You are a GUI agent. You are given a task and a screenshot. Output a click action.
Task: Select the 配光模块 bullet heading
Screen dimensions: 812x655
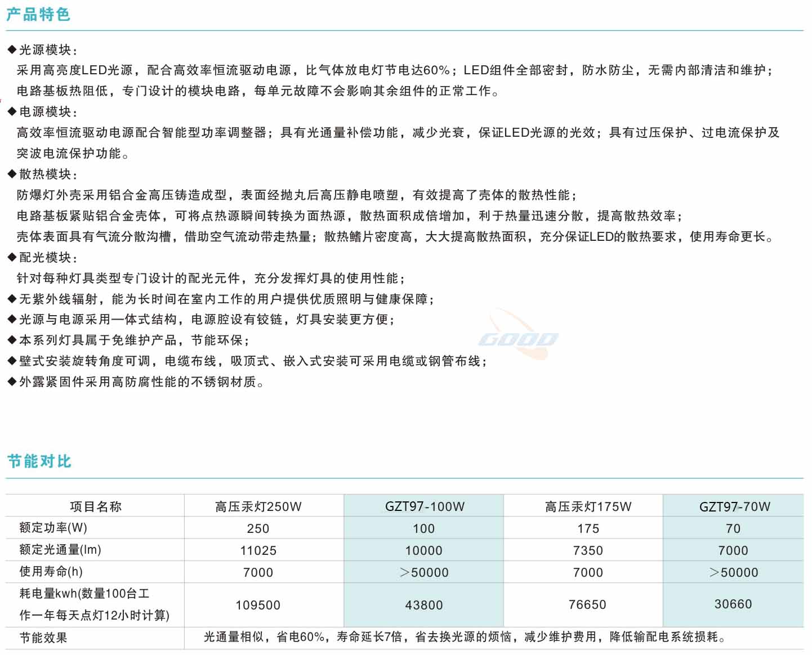43,258
